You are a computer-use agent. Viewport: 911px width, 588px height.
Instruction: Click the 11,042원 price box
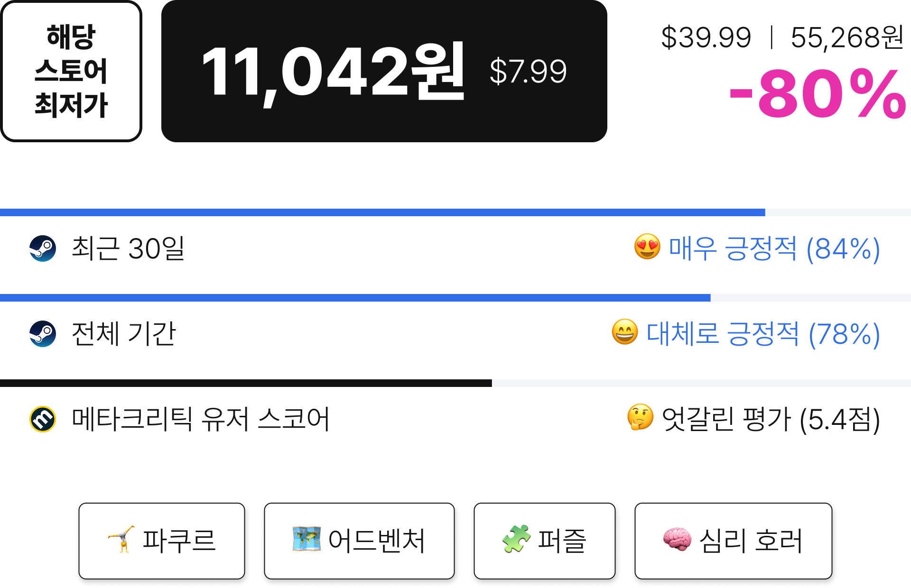[384, 71]
